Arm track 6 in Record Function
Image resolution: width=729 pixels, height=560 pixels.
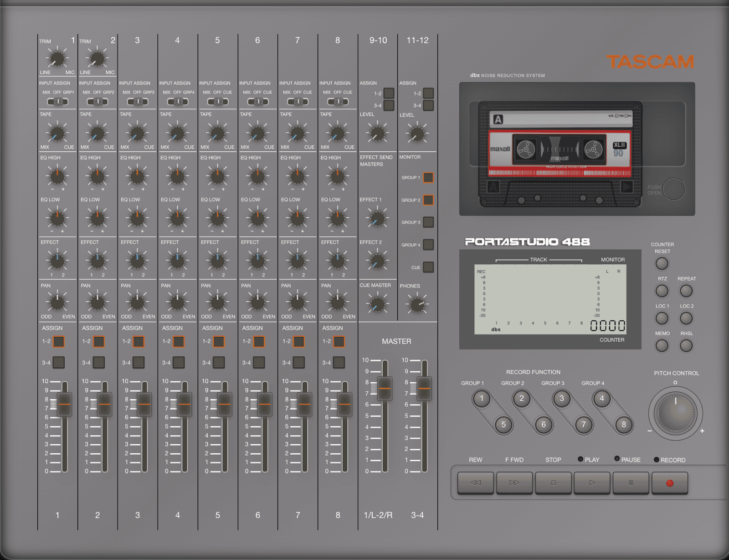point(544,425)
